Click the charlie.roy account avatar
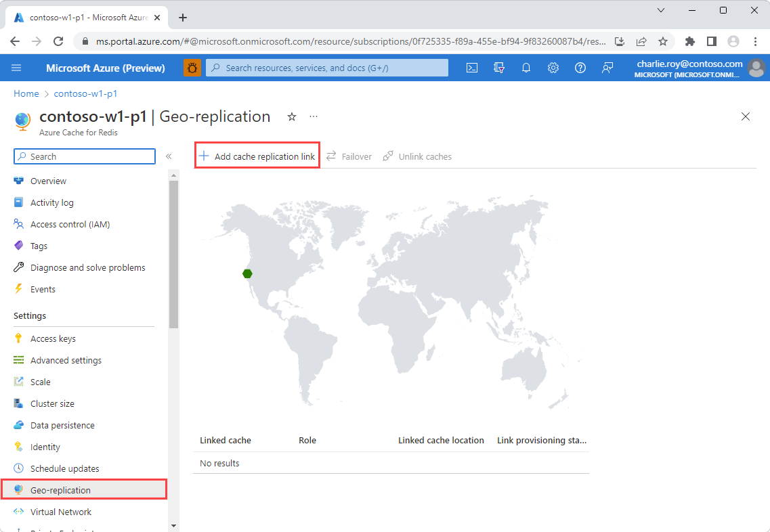This screenshot has height=532, width=770. coord(756,68)
